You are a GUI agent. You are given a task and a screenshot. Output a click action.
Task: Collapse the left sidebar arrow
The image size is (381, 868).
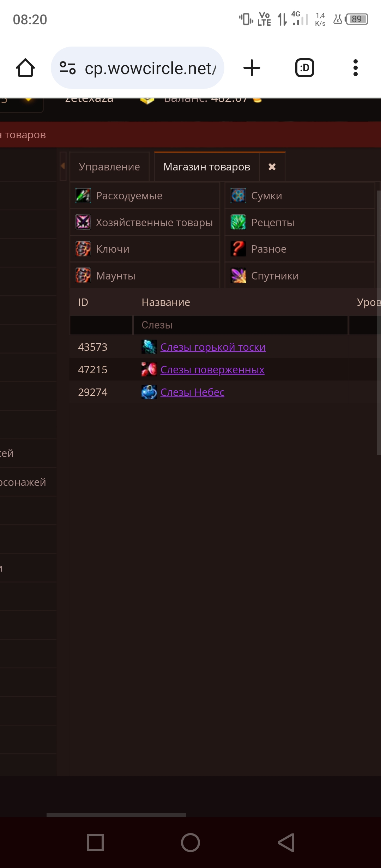click(63, 166)
